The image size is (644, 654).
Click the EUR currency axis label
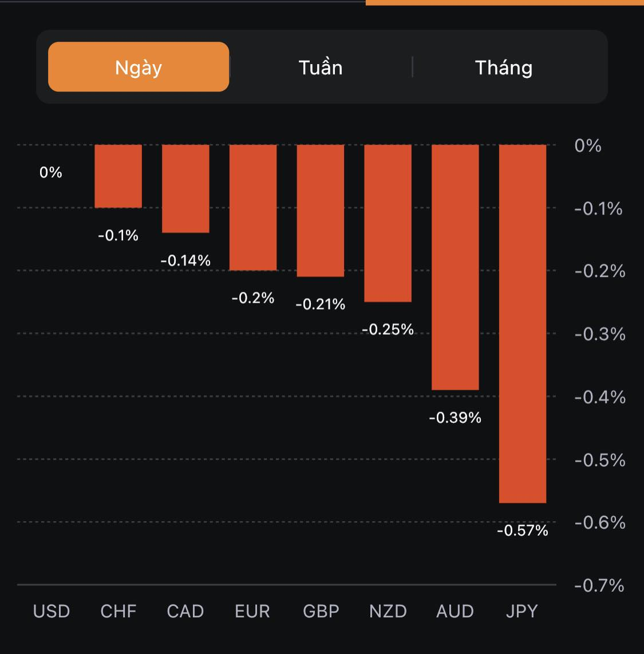point(252,611)
